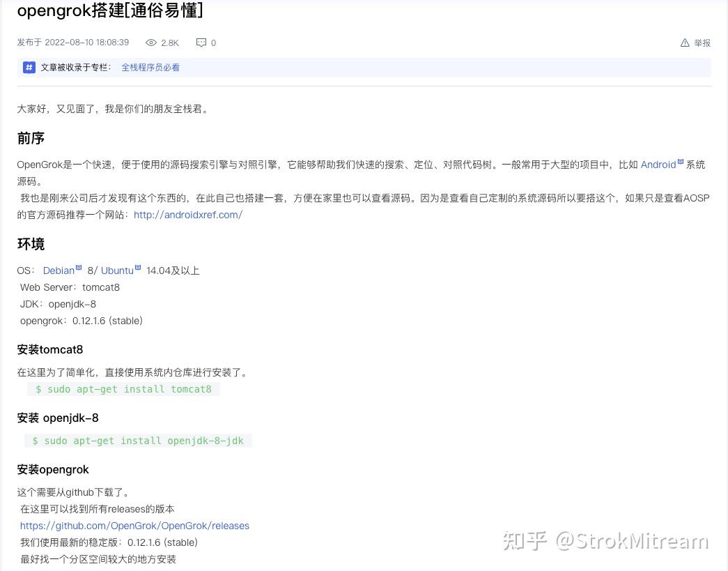Click the 2.8K view count
Image resolution: width=728 pixels, height=571 pixels.
pyautogui.click(x=170, y=43)
